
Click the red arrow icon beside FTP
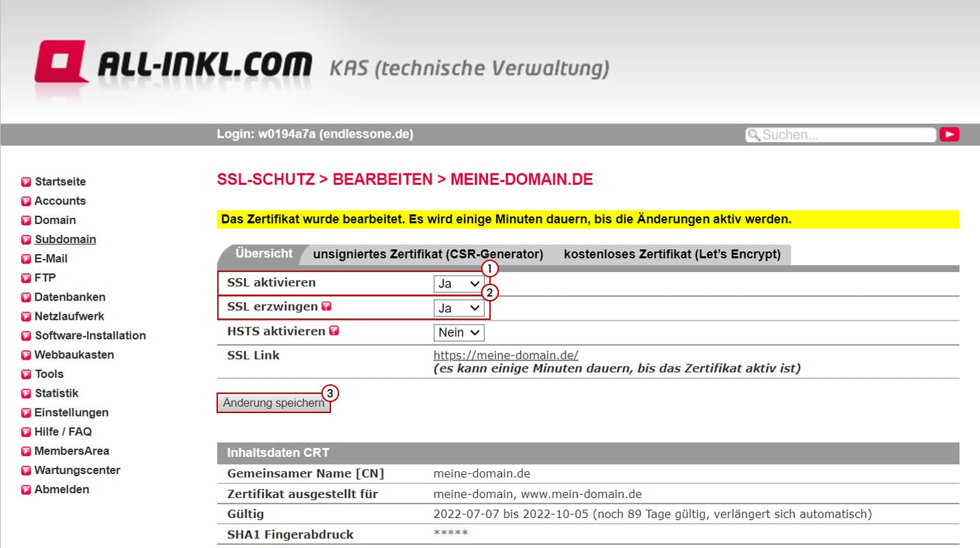(27, 278)
